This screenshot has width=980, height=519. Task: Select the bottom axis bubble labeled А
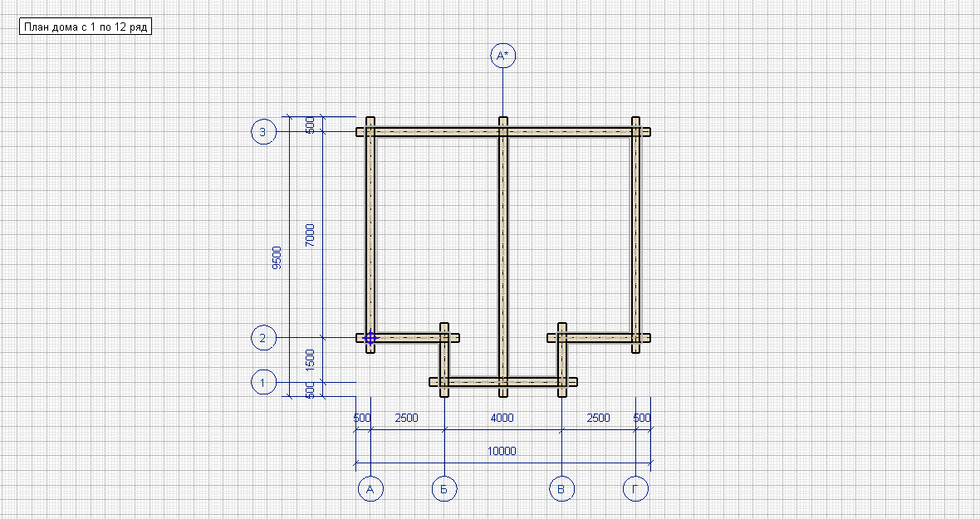[370, 490]
